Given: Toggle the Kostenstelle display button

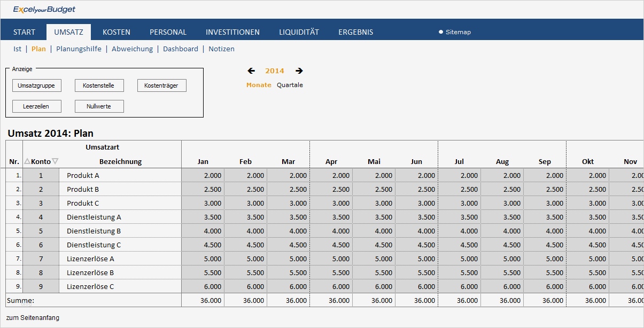Looking at the screenshot, I should point(99,85).
